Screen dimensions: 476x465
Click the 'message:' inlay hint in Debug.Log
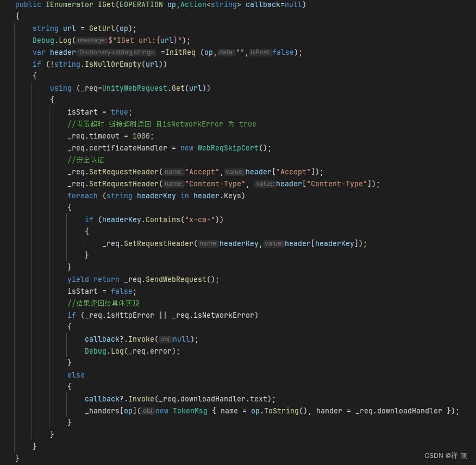click(92, 40)
